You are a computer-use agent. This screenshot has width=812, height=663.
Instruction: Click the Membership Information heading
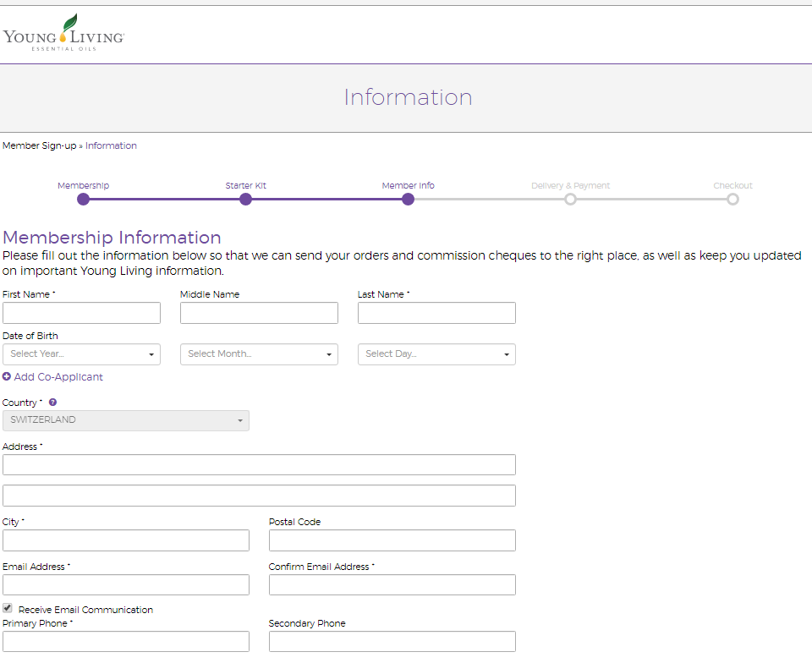[112, 238]
